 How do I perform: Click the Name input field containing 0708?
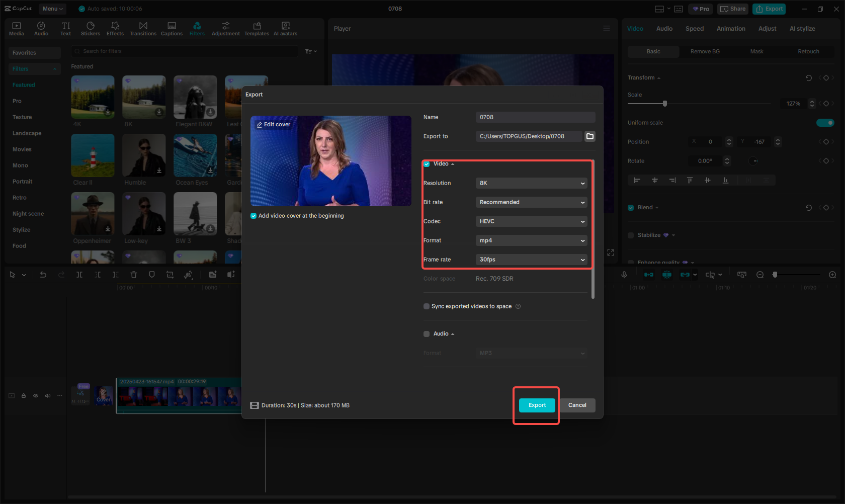(x=535, y=117)
